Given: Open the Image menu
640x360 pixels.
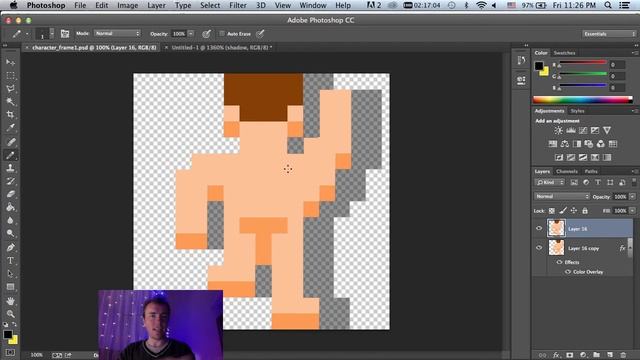Looking at the screenshot, I should (127, 5).
